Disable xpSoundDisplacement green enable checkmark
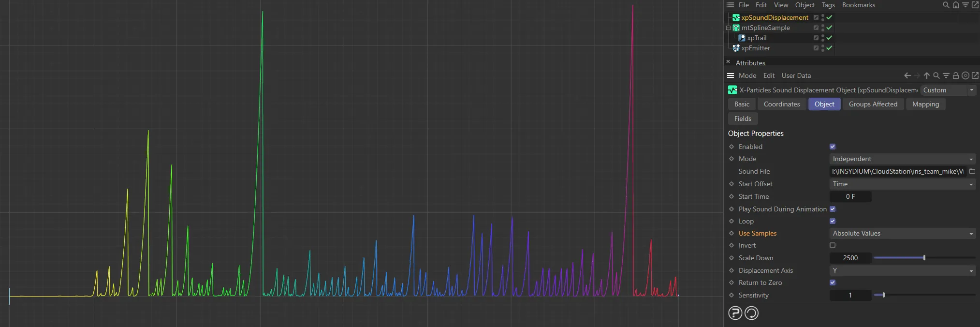This screenshot has width=980, height=327. pos(830,17)
